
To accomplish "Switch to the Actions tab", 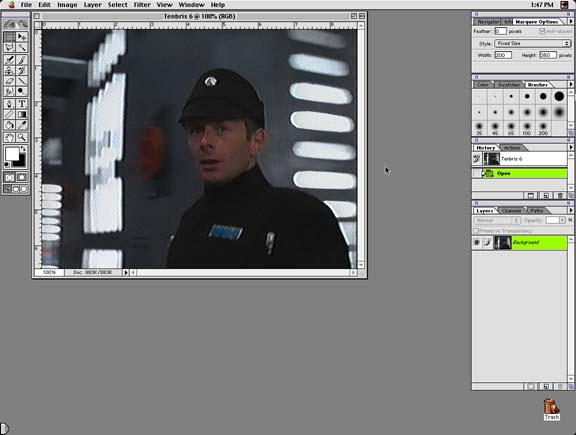I will [x=512, y=148].
